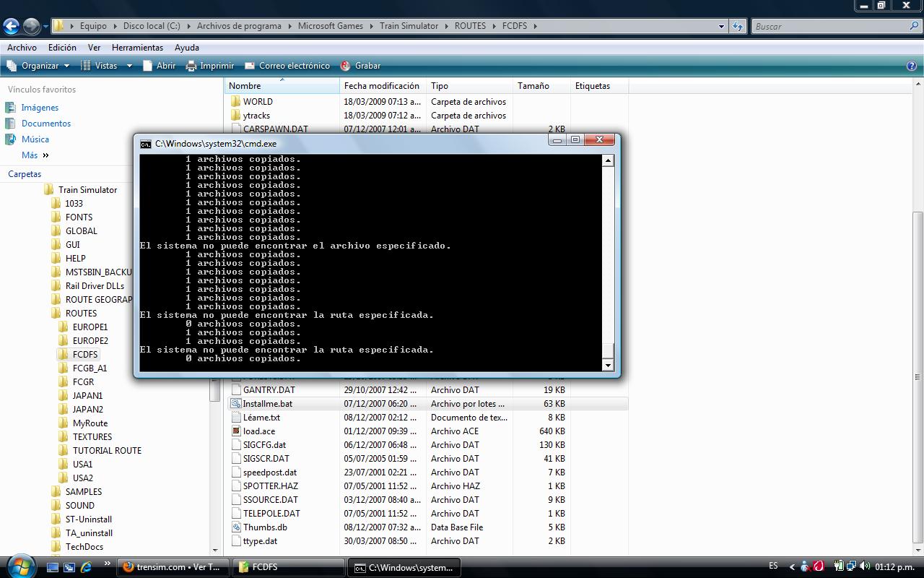
Task: Click the volume speaker tray icon
Action: (865, 566)
